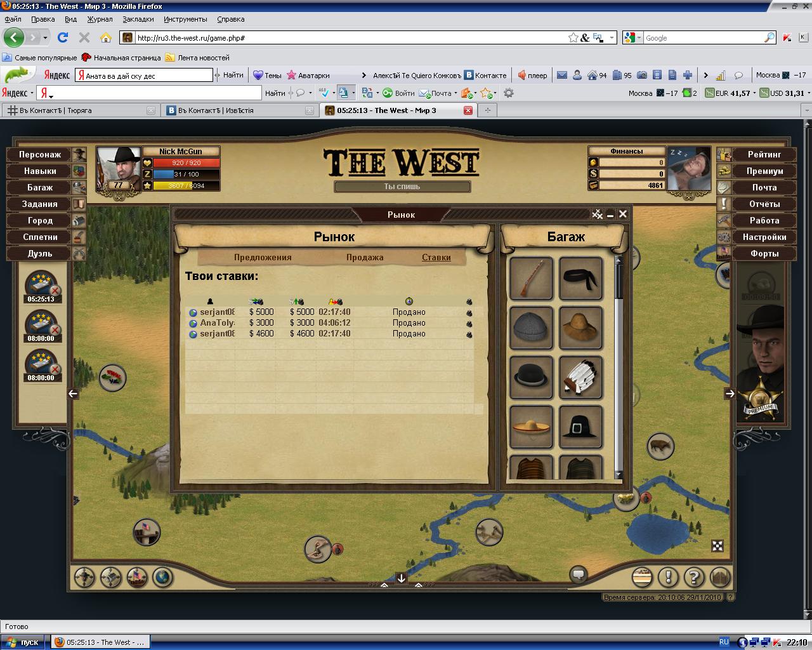Open the Отчёты reports menu

[x=764, y=204]
